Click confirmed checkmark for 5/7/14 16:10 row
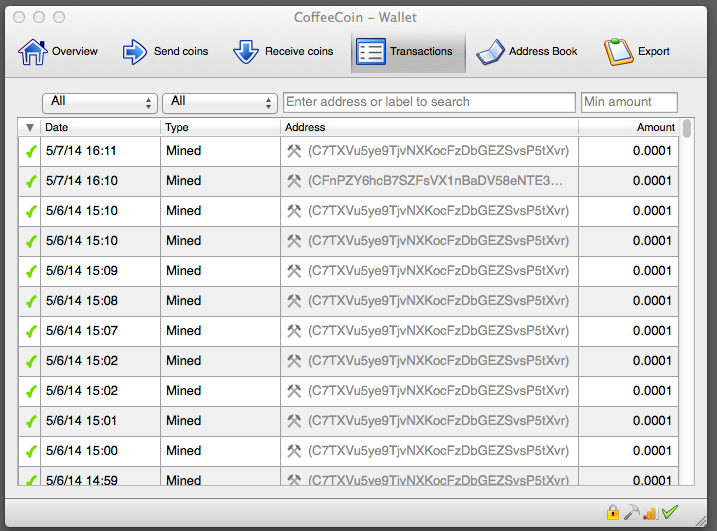Screen dimensions: 717x531 click(x=31, y=182)
